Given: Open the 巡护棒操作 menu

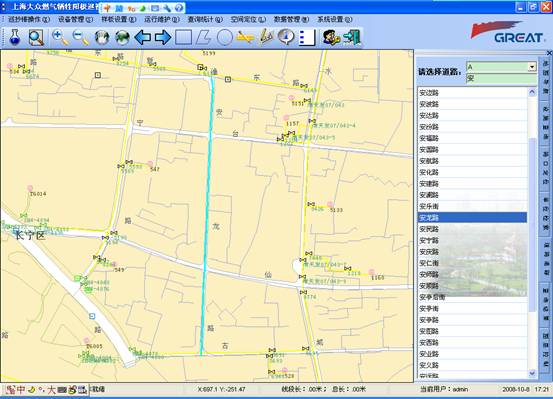Looking at the screenshot, I should (x=29, y=19).
